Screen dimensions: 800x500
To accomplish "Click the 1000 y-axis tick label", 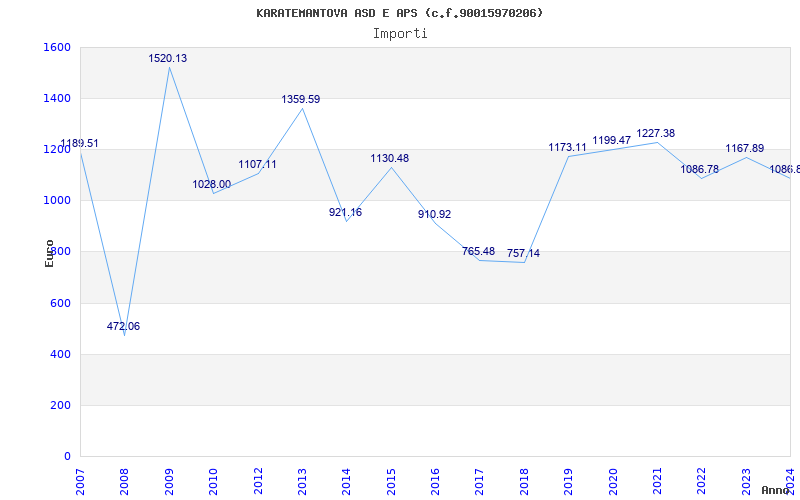I will pyautogui.click(x=57, y=201).
